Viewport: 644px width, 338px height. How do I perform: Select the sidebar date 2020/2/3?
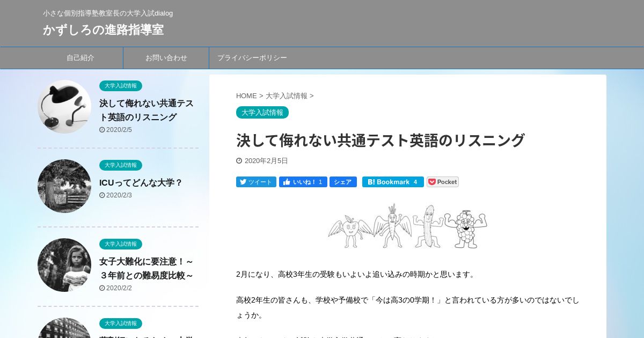point(116,195)
